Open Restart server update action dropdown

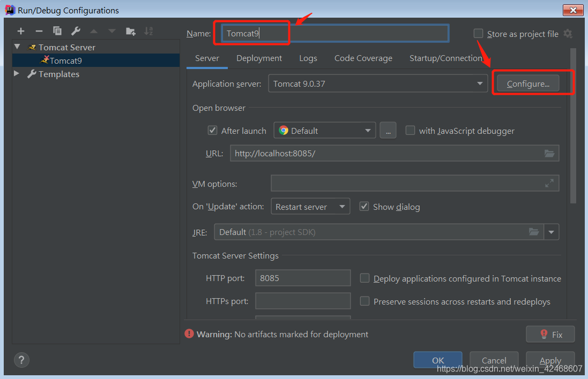coord(310,206)
